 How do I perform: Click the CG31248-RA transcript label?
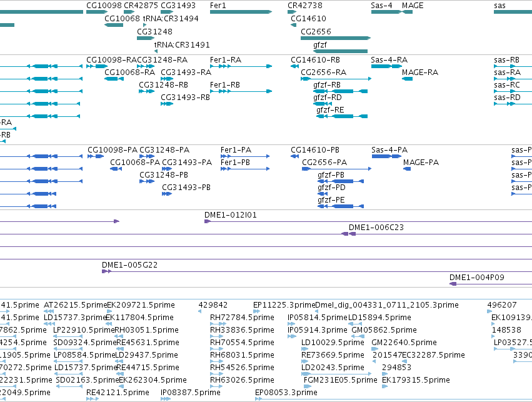click(162, 60)
